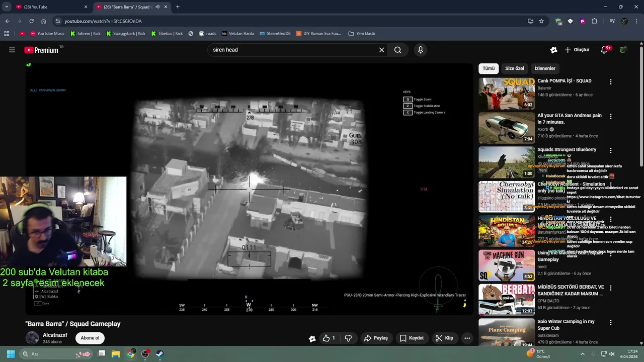
Task: Subscribe with the Abone ol button
Action: click(90, 338)
